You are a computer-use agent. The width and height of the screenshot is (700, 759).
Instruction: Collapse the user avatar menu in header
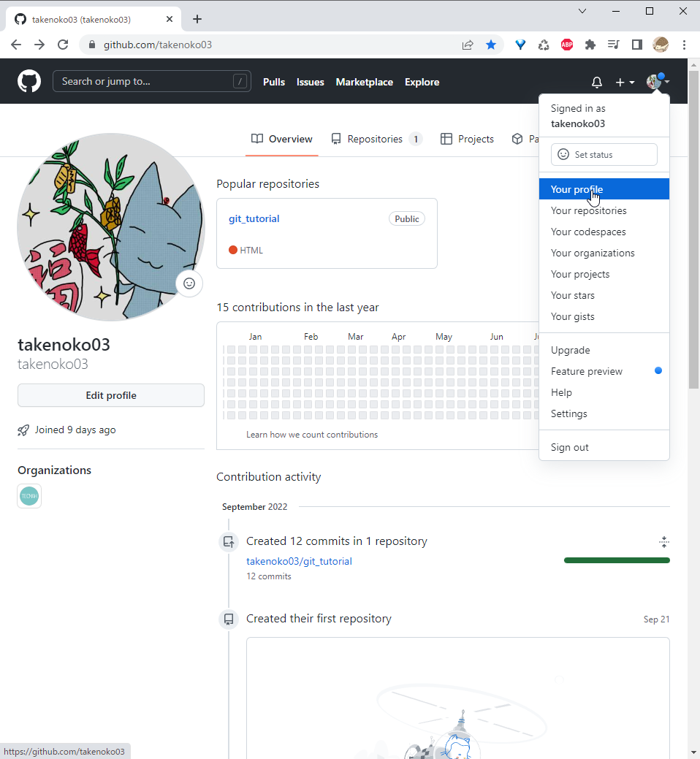(x=658, y=81)
